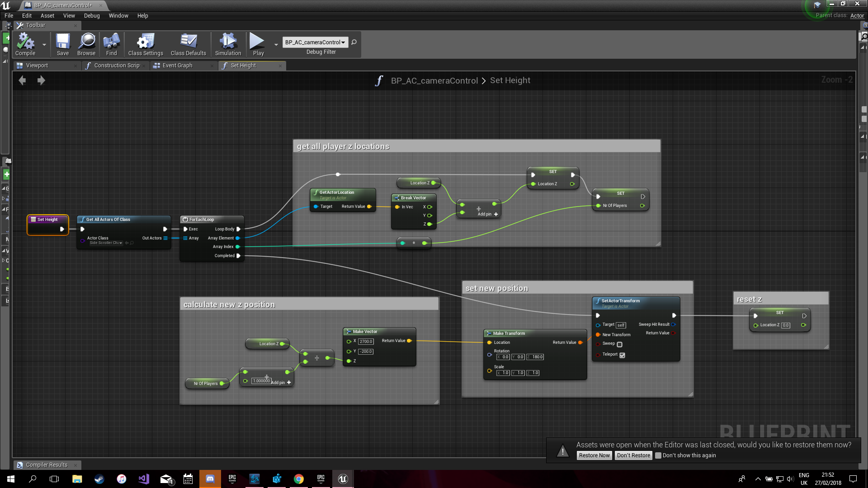
Task: Open Chrome from the taskbar
Action: click(299, 479)
